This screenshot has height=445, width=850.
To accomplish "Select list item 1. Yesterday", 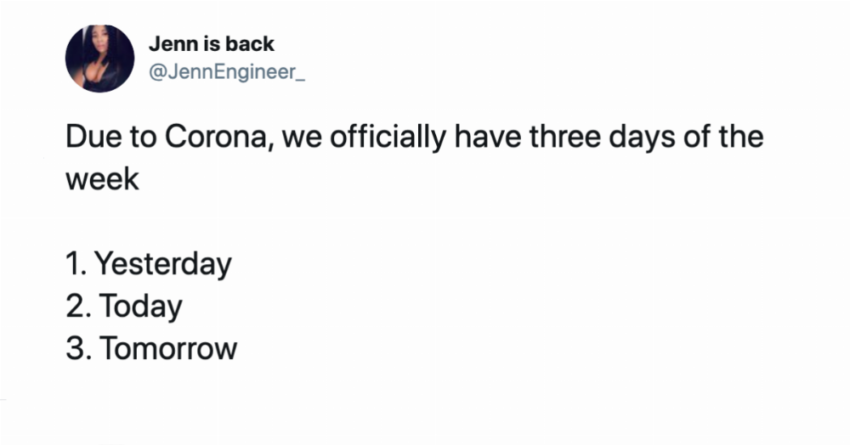I will [149, 264].
